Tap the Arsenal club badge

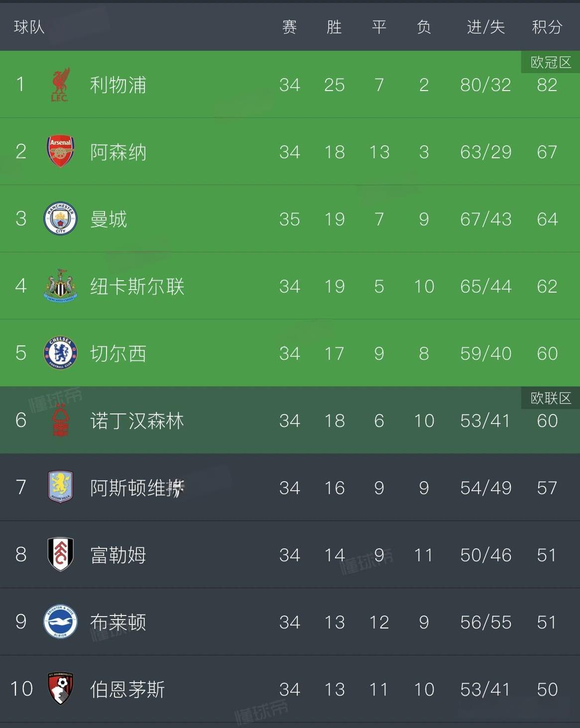[60, 151]
